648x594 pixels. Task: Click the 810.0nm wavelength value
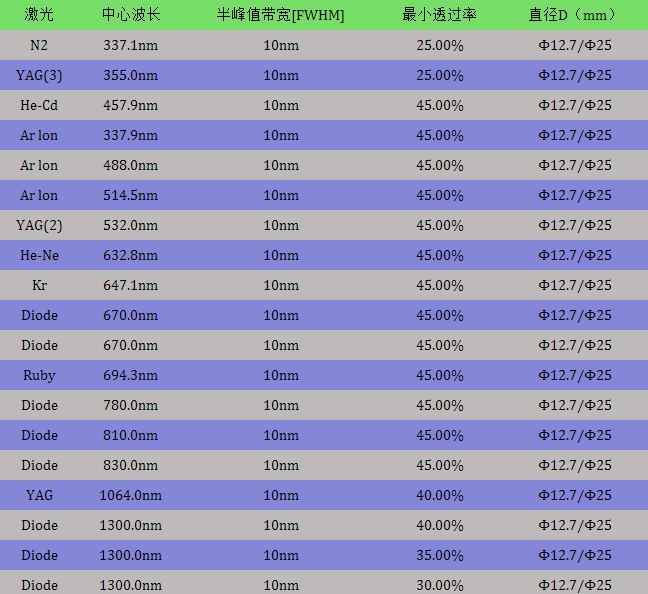[x=131, y=435]
